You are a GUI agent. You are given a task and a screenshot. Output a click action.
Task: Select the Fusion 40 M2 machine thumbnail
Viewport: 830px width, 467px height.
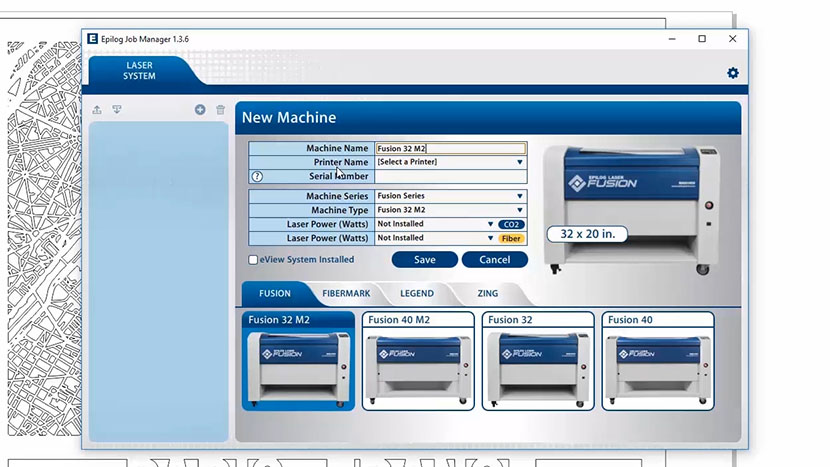click(x=418, y=361)
